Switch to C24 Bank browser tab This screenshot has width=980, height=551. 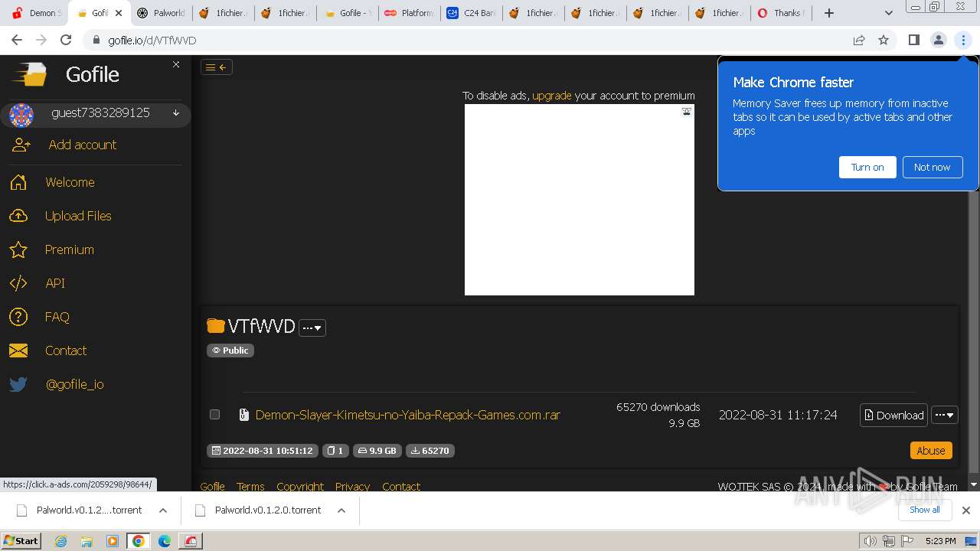click(x=472, y=13)
